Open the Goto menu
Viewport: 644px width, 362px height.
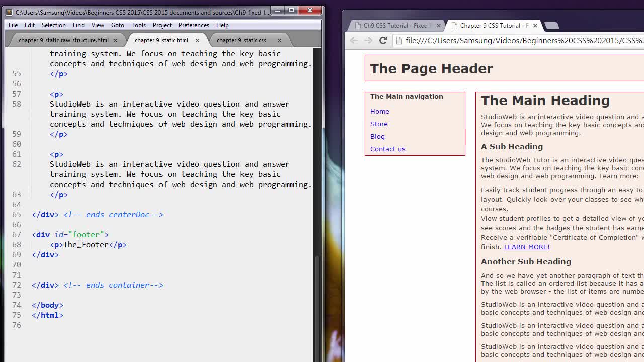click(x=118, y=25)
